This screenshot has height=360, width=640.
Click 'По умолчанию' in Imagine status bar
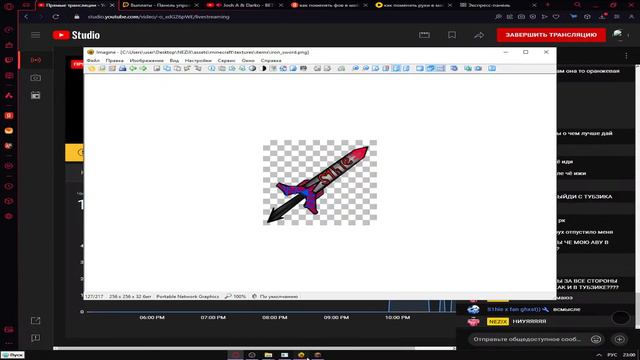tap(279, 296)
